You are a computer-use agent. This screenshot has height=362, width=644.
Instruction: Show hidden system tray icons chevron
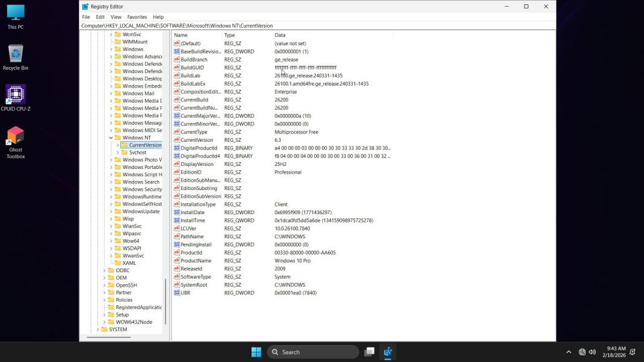[x=568, y=352]
